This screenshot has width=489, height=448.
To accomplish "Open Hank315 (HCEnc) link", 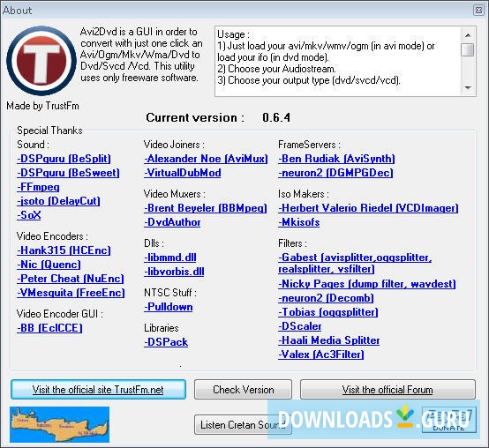I will [x=64, y=250].
